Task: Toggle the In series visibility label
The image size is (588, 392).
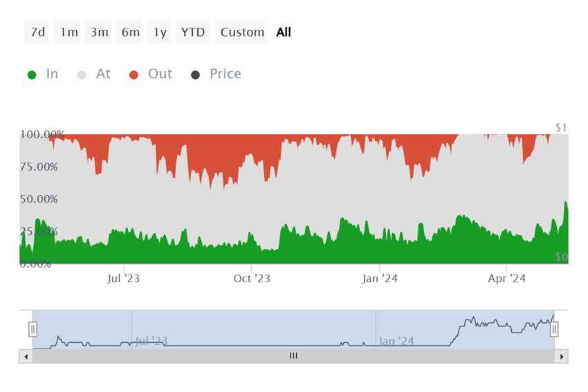Action: click(52, 74)
